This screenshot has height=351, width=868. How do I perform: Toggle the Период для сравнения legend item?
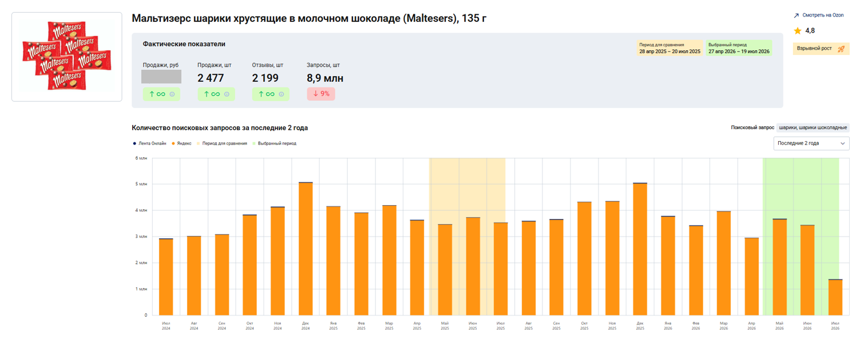(x=221, y=143)
